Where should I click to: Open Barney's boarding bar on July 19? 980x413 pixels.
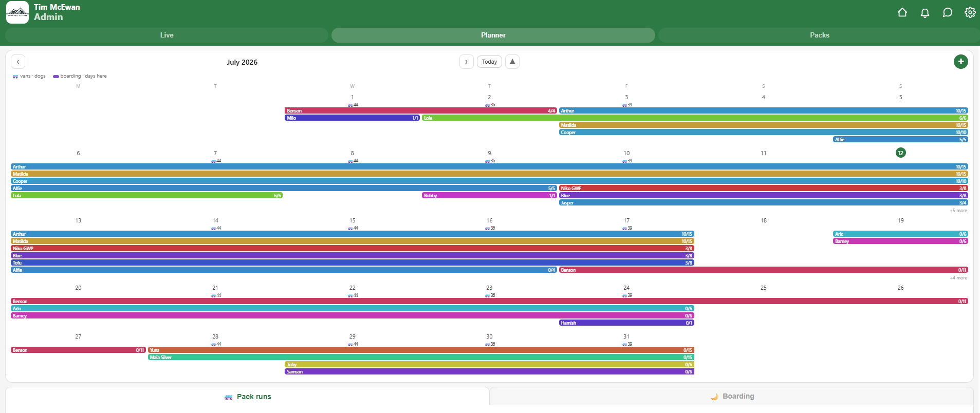[x=900, y=241]
